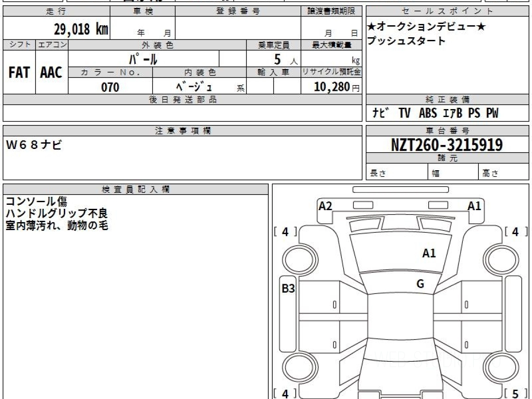This screenshot has height=399, width=532.
Task: Select the 10,280円 recycle deposit amount
Action: (x=337, y=87)
